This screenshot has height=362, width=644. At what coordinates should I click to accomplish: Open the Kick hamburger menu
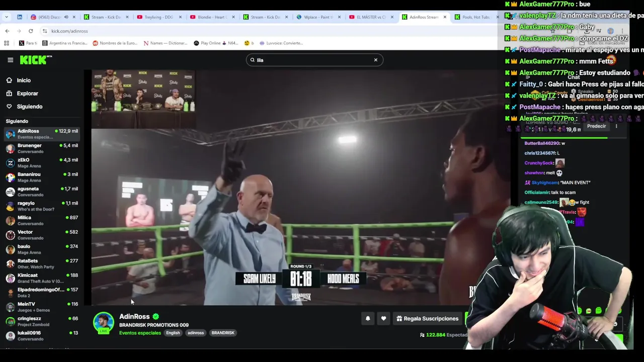(10, 60)
